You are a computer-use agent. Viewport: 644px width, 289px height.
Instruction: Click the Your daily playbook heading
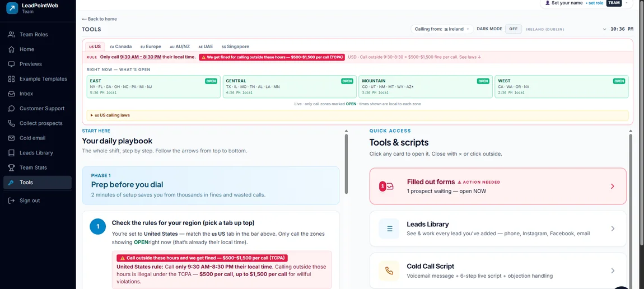117,141
